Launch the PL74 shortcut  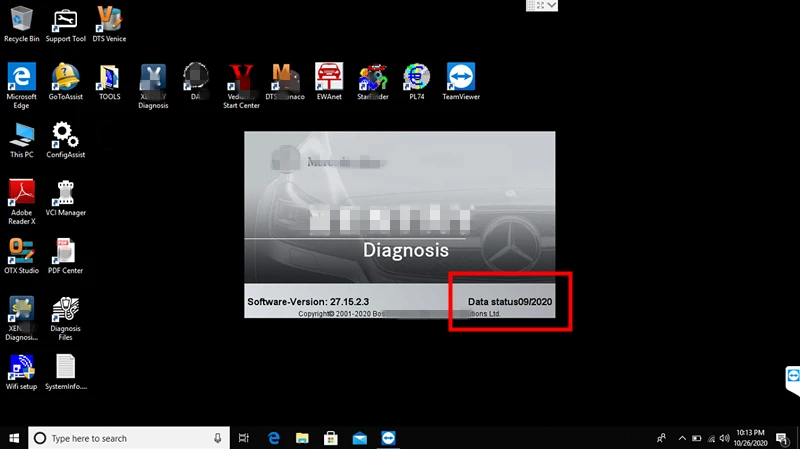(416, 81)
